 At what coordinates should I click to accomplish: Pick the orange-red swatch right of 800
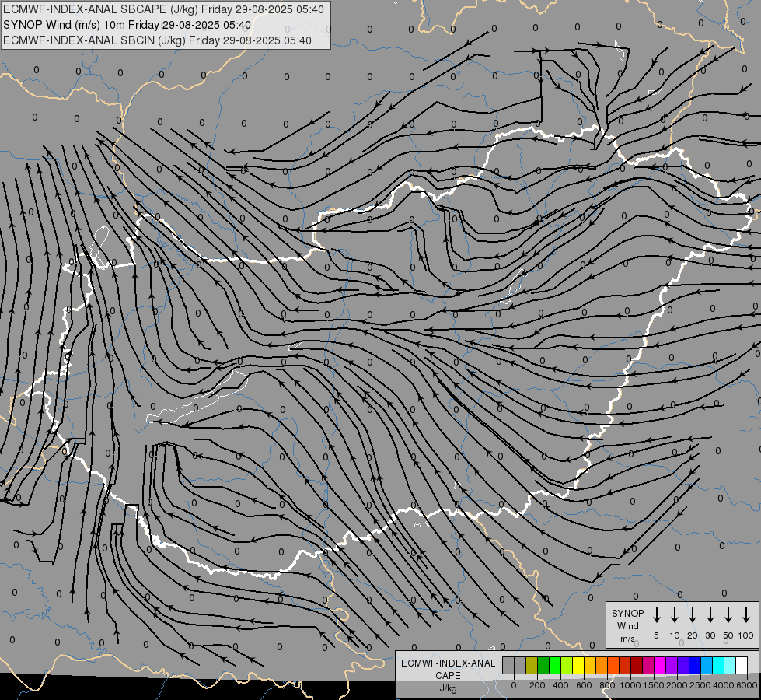pos(613,665)
